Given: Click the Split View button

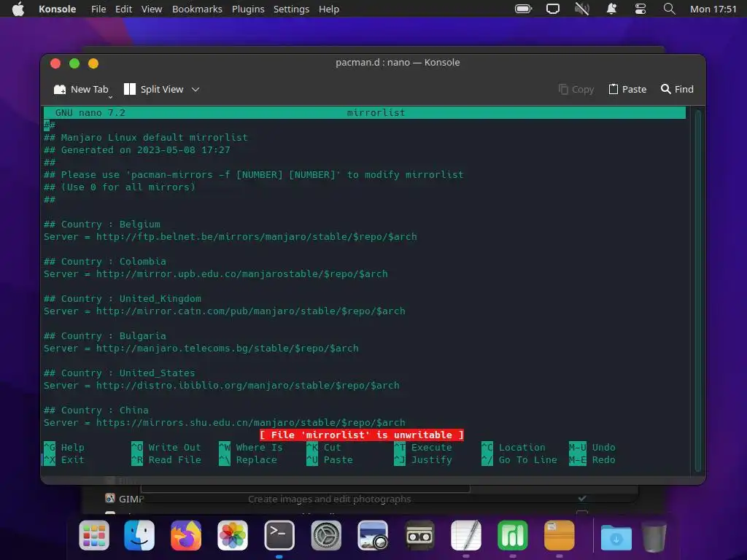Looking at the screenshot, I should (153, 89).
